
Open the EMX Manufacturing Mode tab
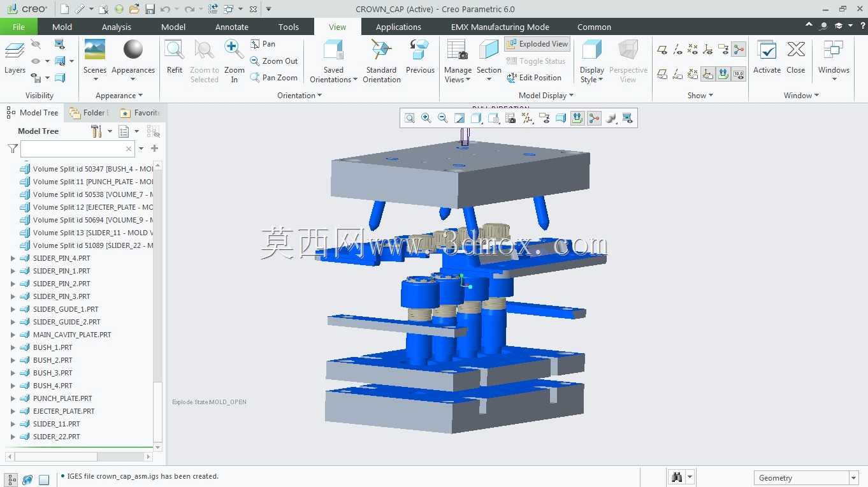coord(500,27)
